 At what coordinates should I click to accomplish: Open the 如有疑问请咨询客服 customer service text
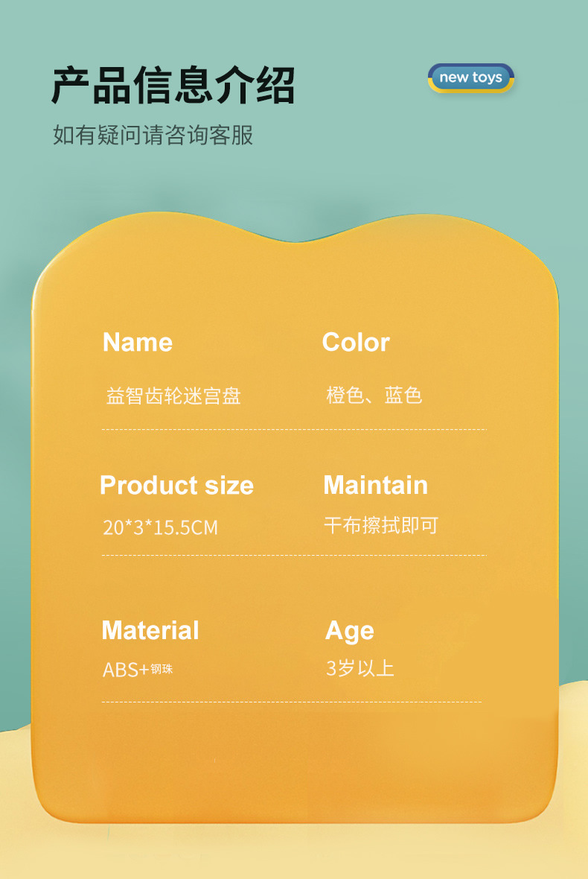[x=153, y=135]
